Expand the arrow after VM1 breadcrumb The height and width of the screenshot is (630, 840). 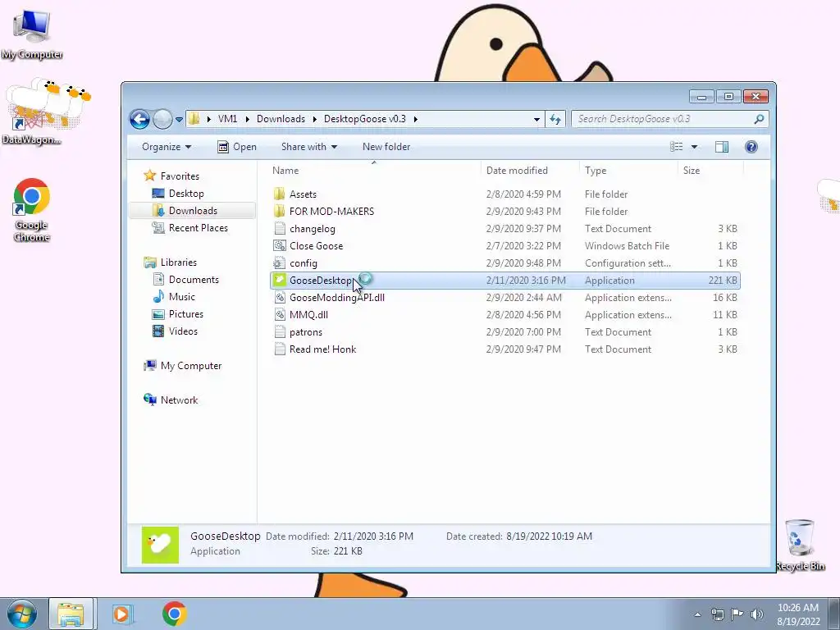(x=247, y=119)
